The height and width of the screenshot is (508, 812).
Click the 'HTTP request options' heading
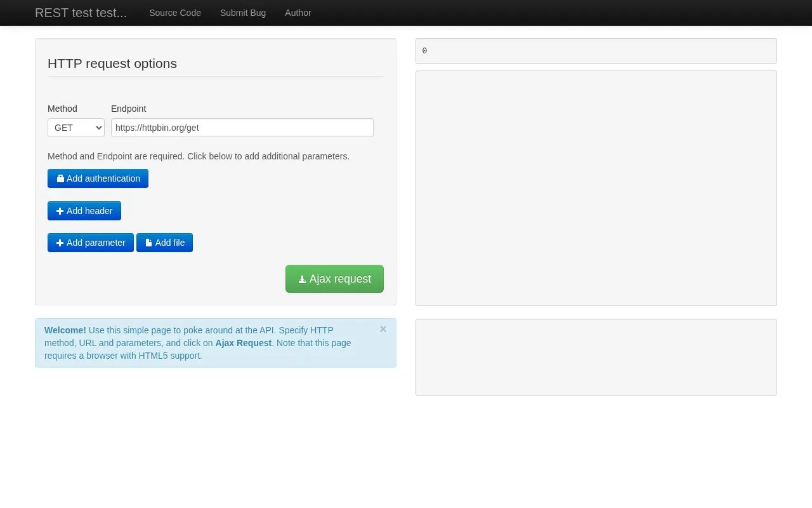point(112,63)
